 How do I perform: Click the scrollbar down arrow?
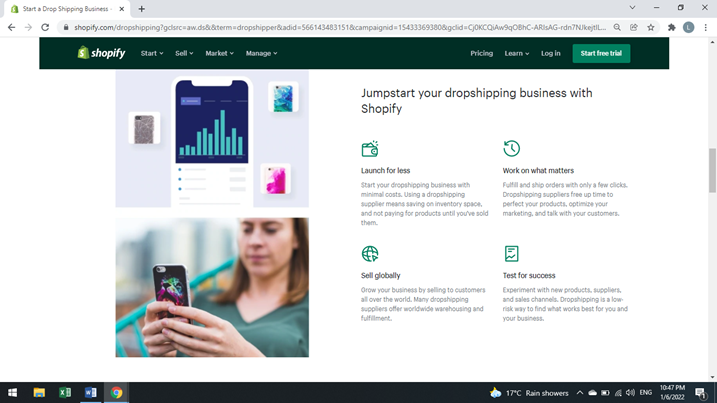tap(712, 377)
